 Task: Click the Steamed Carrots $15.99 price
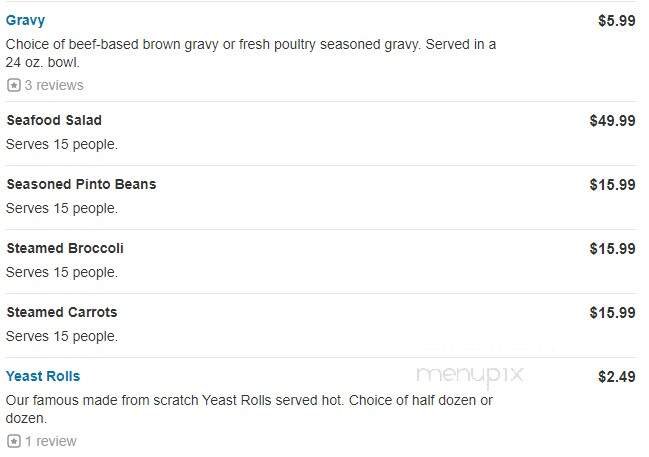612,312
